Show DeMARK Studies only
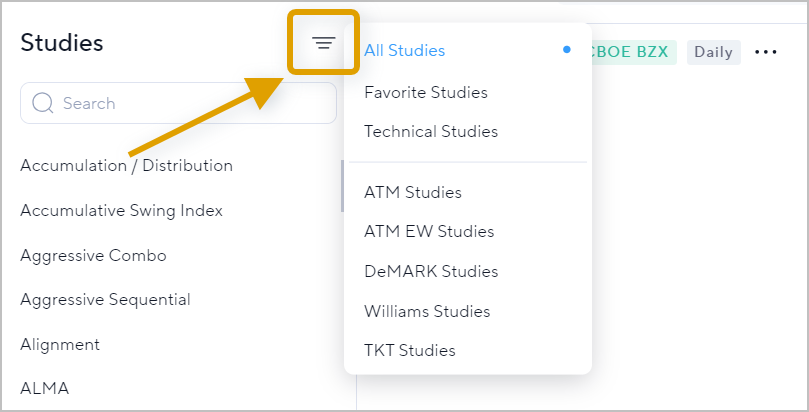 click(x=431, y=271)
